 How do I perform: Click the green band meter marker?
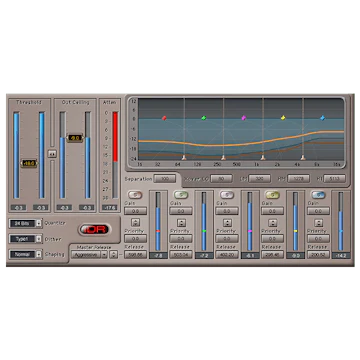pos(204,231)
